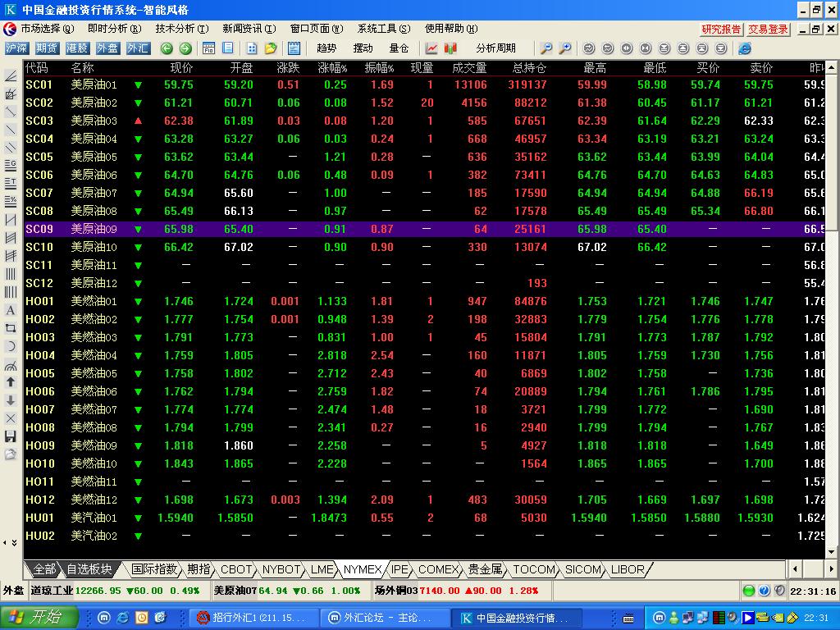Click the vertical scrollbar down arrow
The image size is (840, 630).
pos(832,553)
